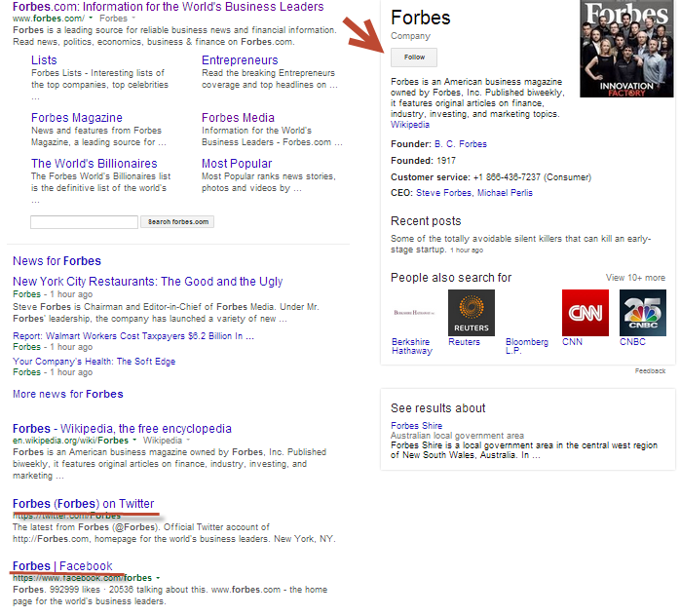The width and height of the screenshot is (680, 616).
Task: Expand dropdown arrow next to facebook.com/forbes URL
Action: point(158,578)
